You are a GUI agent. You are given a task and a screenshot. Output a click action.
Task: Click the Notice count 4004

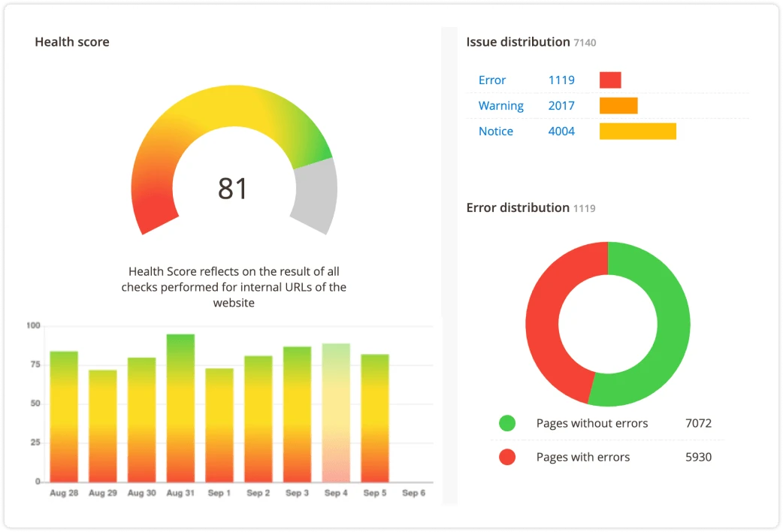tap(562, 131)
